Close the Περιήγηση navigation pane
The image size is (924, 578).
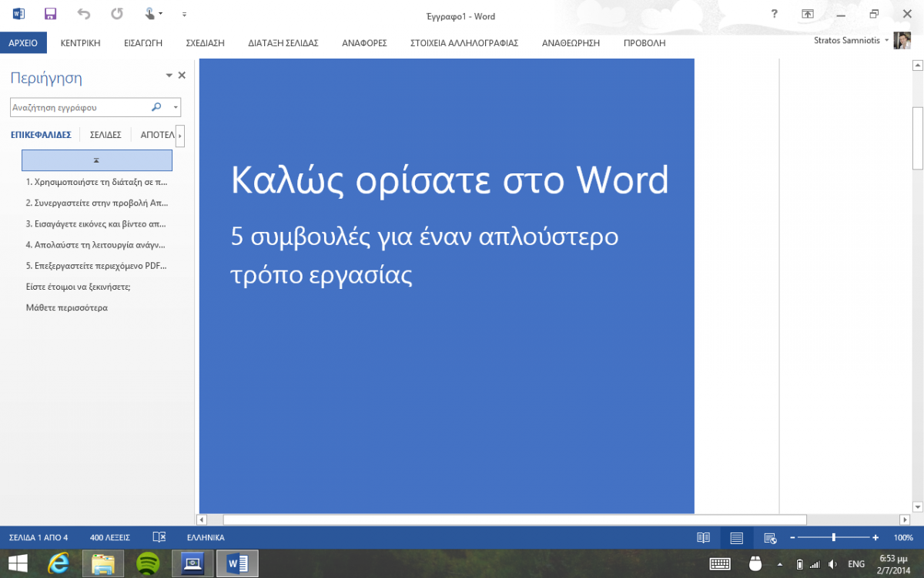point(182,76)
